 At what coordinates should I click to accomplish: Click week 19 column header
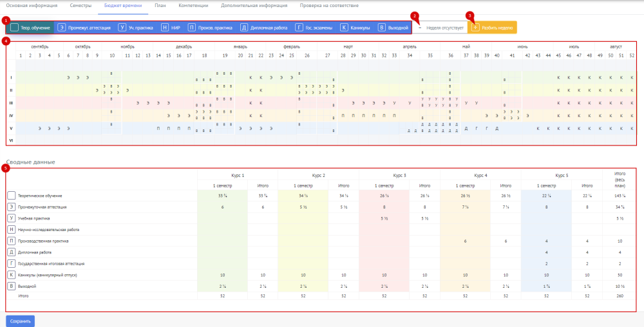[x=225, y=55]
